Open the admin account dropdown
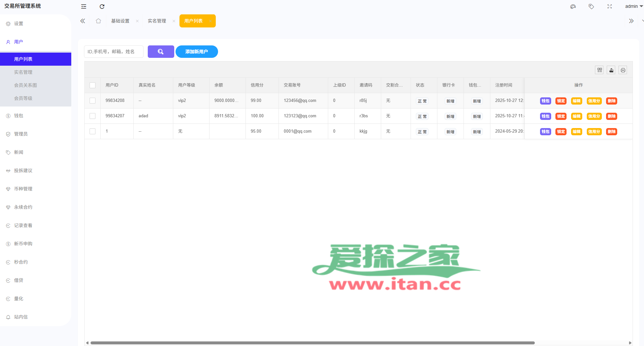The width and height of the screenshot is (644, 346). tap(634, 6)
